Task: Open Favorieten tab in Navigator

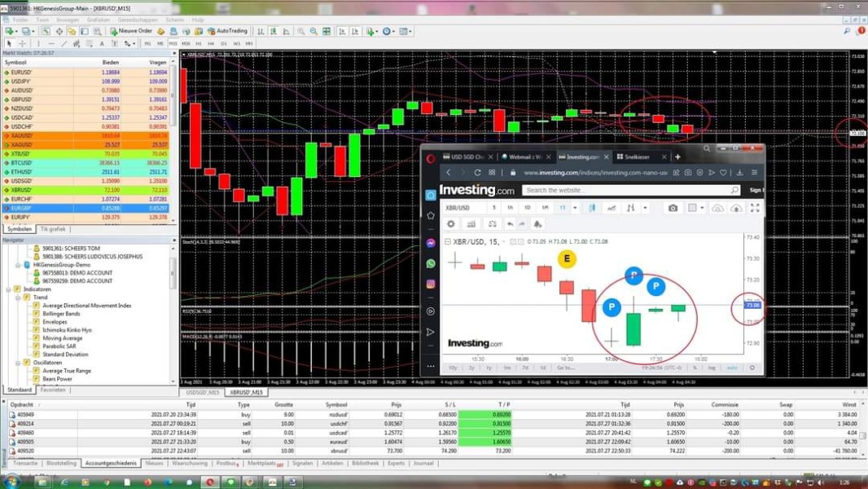Action: pyautogui.click(x=53, y=390)
